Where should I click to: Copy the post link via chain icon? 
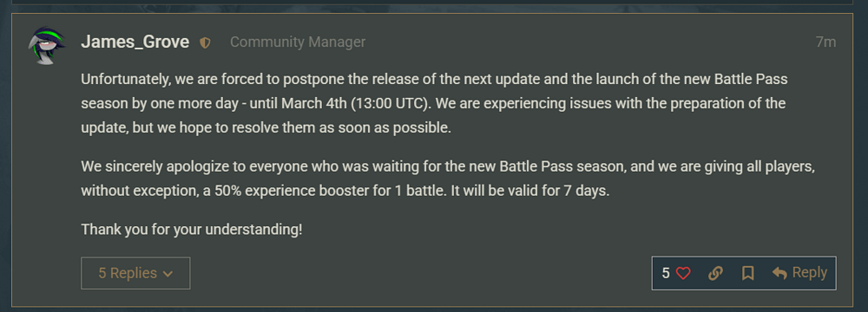pyautogui.click(x=715, y=273)
